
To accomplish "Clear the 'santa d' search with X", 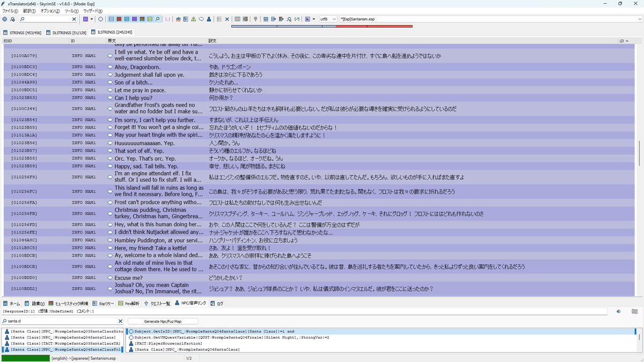I will [120, 321].
